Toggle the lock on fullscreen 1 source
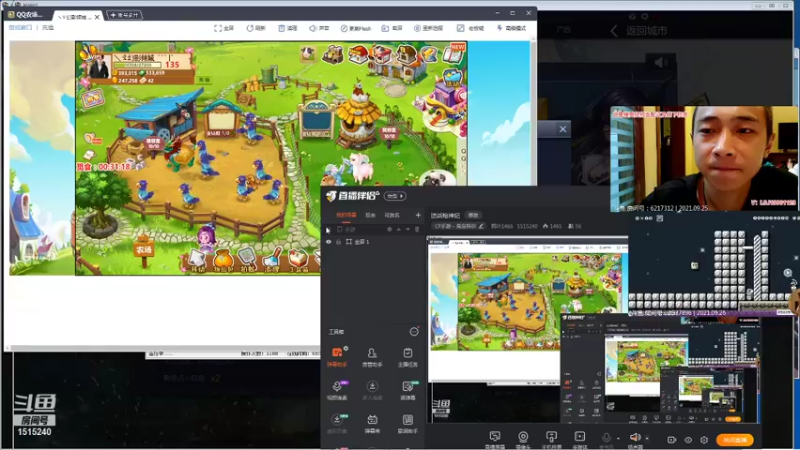Image resolution: width=800 pixels, height=450 pixels. pos(338,242)
